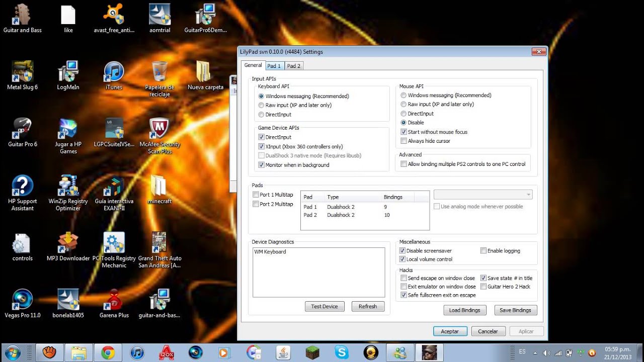Launch Garena Plus desktop shortcut
Screen dimensions: 644x362
(114, 304)
